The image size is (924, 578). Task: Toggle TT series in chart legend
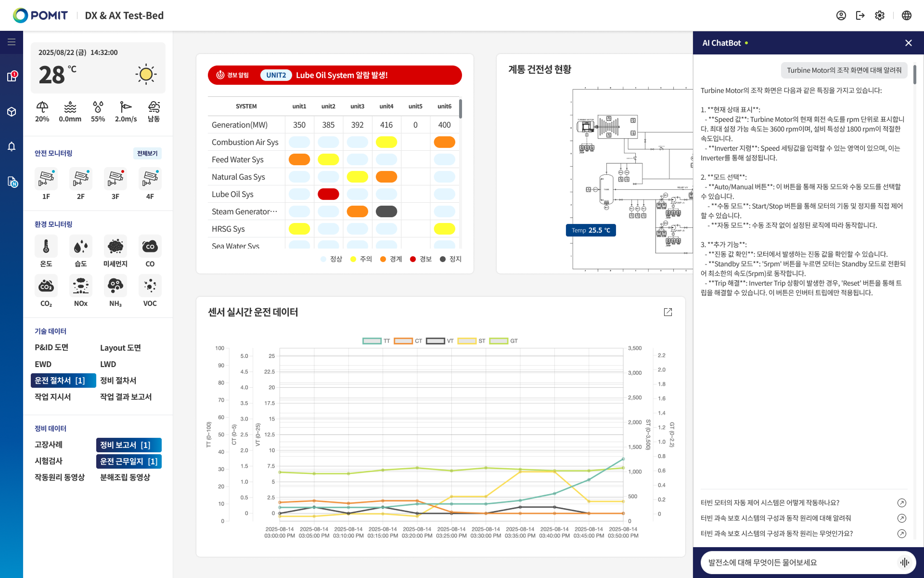[x=372, y=341]
